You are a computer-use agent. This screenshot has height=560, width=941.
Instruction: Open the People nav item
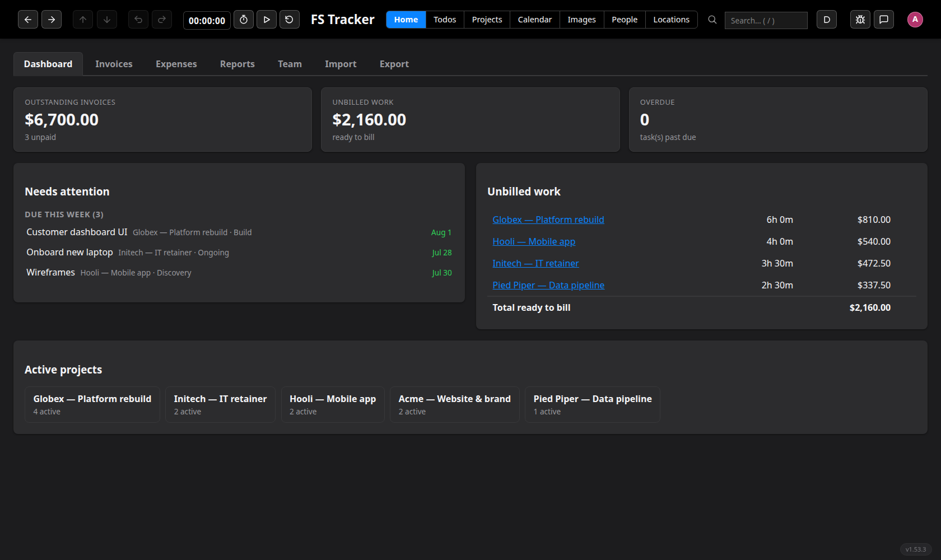pyautogui.click(x=625, y=20)
